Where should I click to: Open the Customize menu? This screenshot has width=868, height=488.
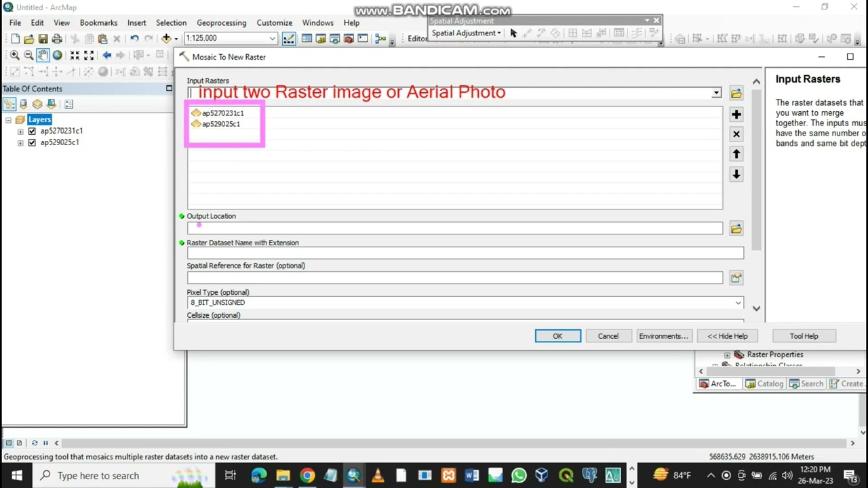coord(274,22)
